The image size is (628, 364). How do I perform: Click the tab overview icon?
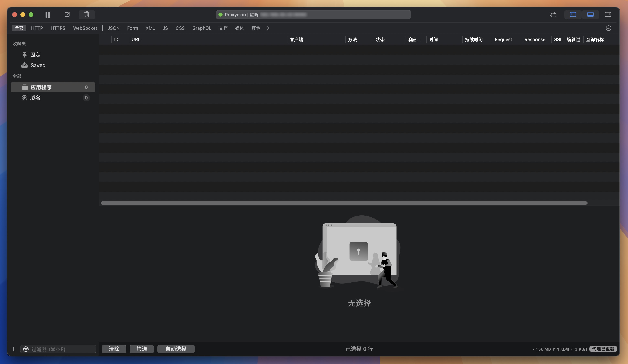(x=553, y=14)
